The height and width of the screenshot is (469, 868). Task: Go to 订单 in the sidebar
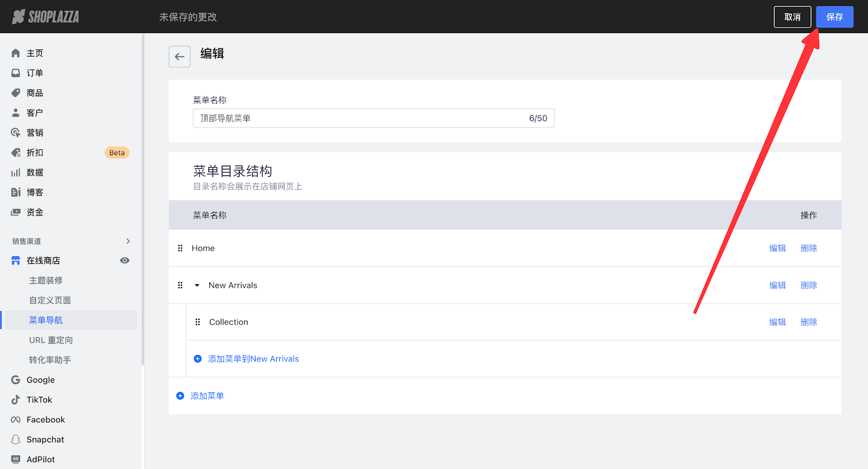coord(35,73)
